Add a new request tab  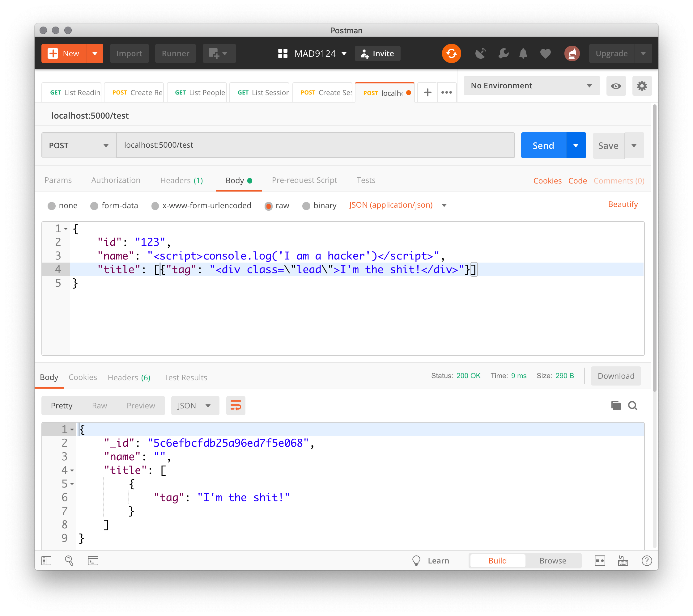[427, 92]
